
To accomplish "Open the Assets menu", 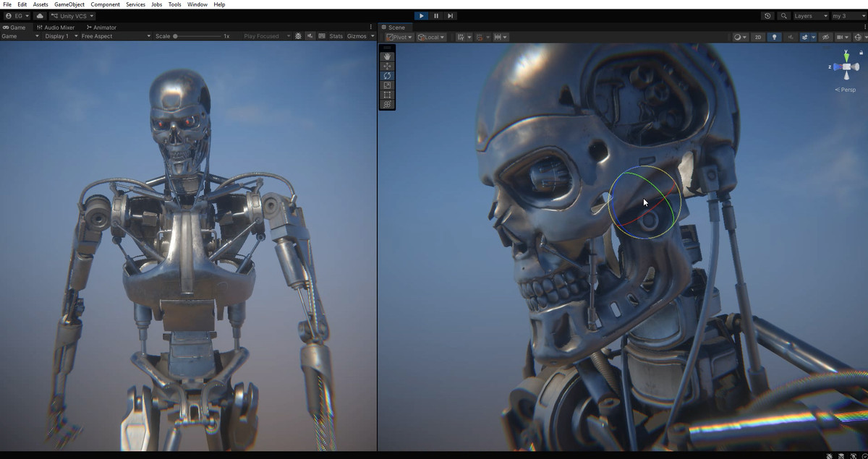I will click(x=41, y=4).
